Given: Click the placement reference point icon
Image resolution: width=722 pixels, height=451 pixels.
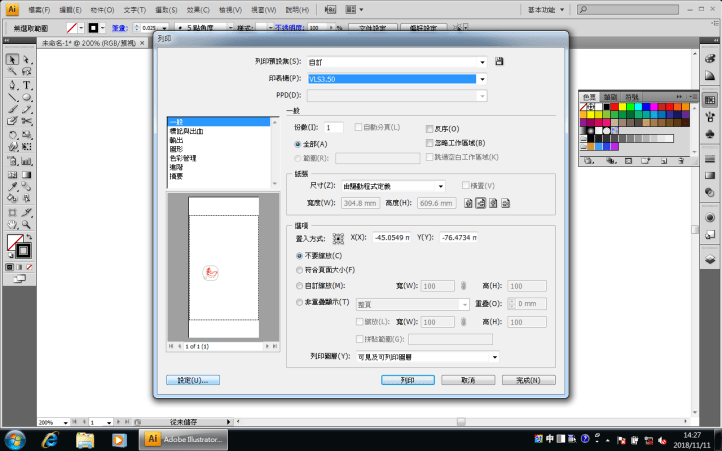Looking at the screenshot, I should (338, 237).
